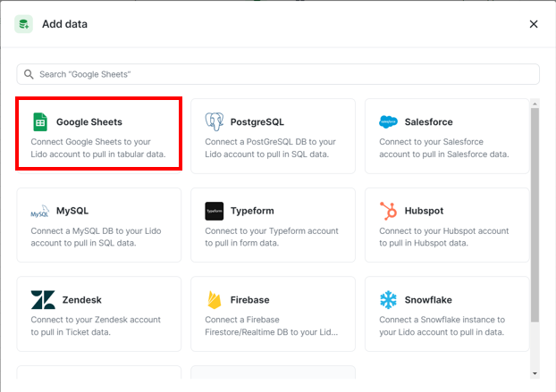556x392 pixels.
Task: Click the Snowflake title label
Action: [x=428, y=300]
